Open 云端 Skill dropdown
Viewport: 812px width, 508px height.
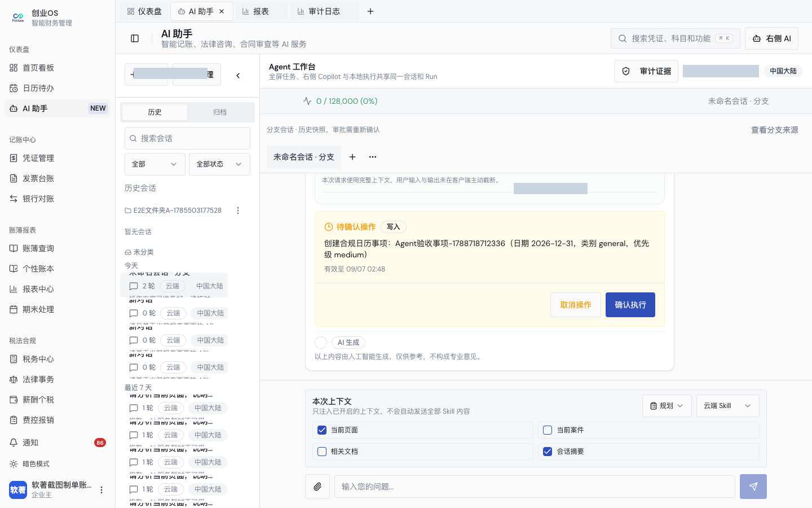point(728,406)
